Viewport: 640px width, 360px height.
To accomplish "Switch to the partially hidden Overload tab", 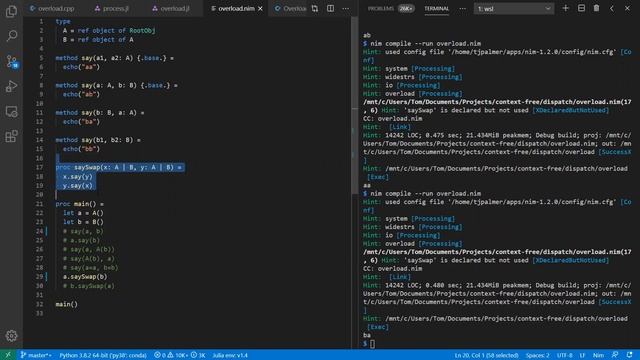I will click(x=290, y=9).
